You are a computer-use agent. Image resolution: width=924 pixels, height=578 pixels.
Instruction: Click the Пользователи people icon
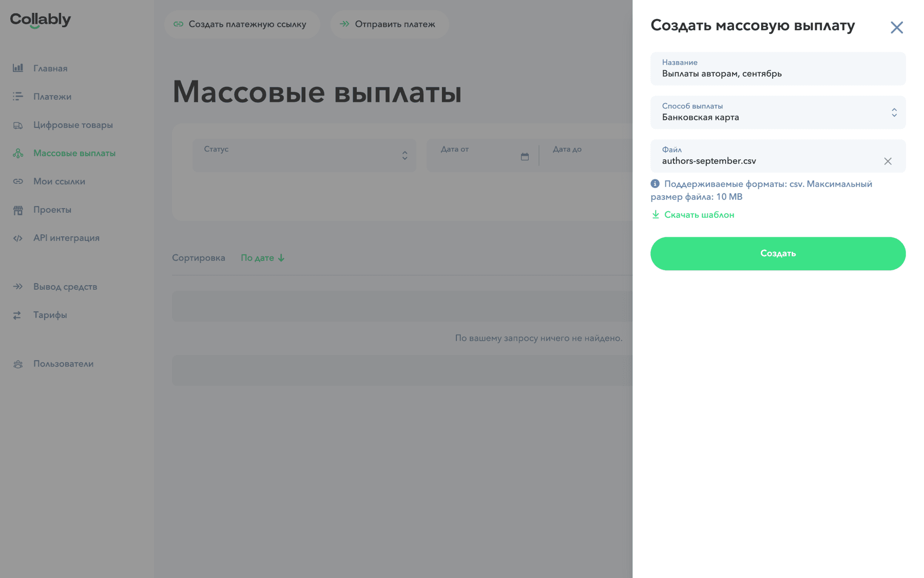coord(18,364)
